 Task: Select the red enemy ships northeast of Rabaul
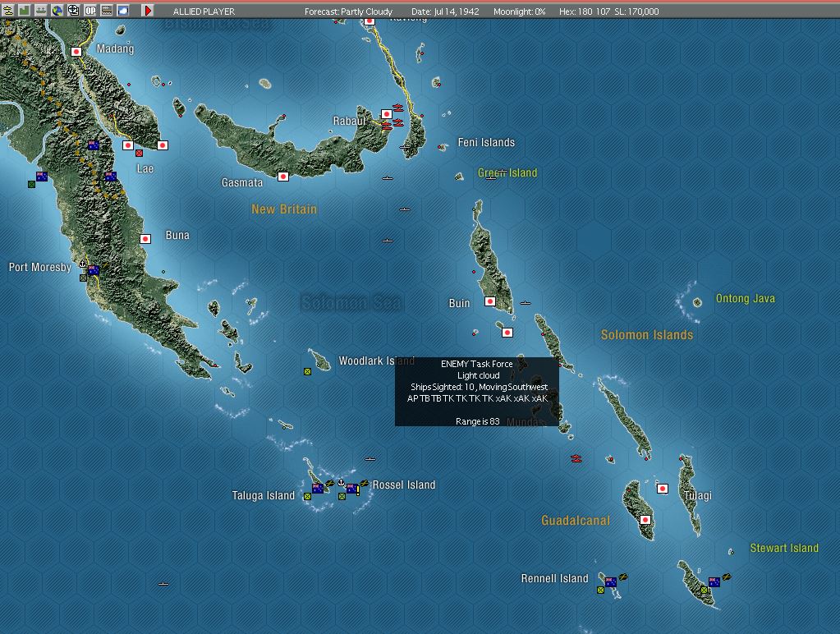tap(398, 108)
